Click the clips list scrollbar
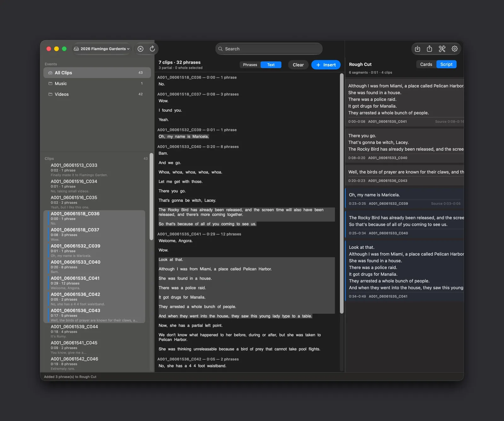Image resolution: width=504 pixels, height=421 pixels. click(152, 197)
